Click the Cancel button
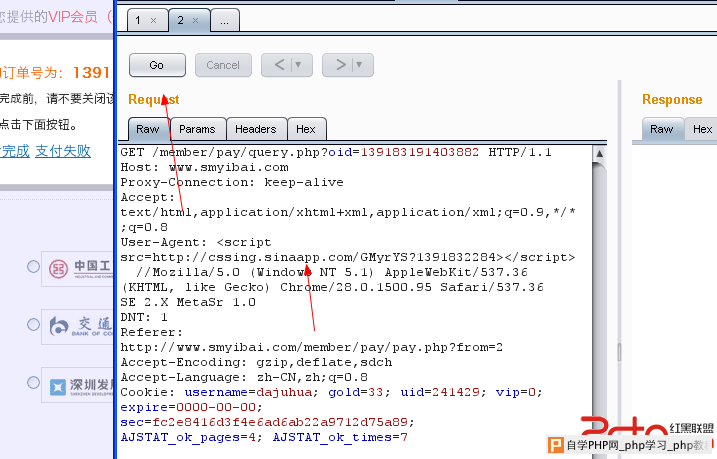The height and width of the screenshot is (459, 717). click(223, 65)
